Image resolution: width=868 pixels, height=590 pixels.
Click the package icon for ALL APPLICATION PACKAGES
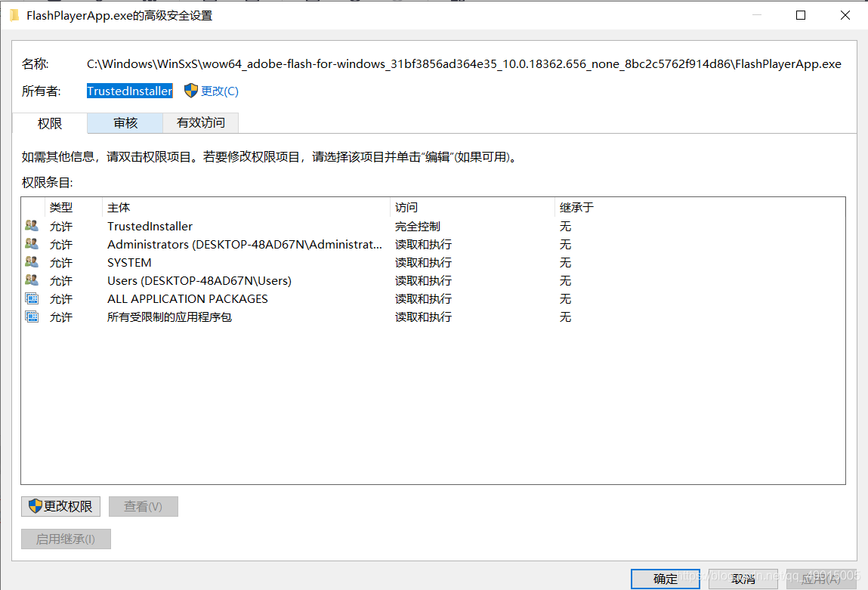(32, 299)
